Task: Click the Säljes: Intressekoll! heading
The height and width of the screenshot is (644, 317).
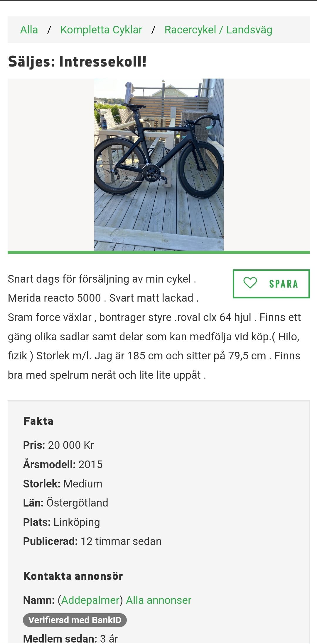Action: 77,62
